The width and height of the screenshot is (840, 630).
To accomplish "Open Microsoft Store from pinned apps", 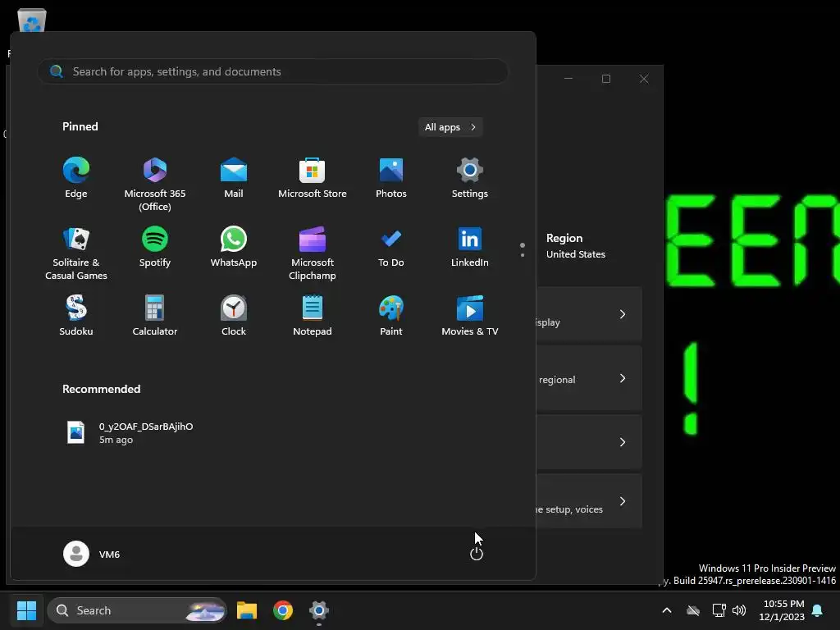I will (x=313, y=178).
